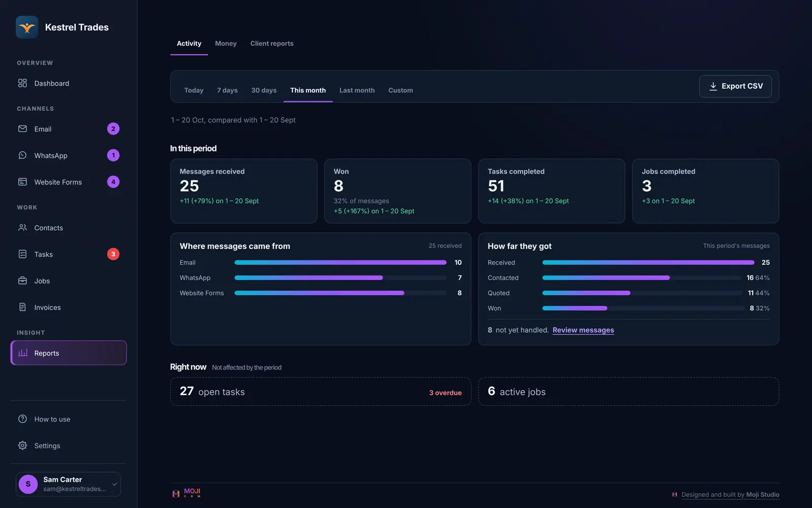Image resolution: width=812 pixels, height=508 pixels.
Task: Click the sam@kestreltrades email text
Action: 75,489
